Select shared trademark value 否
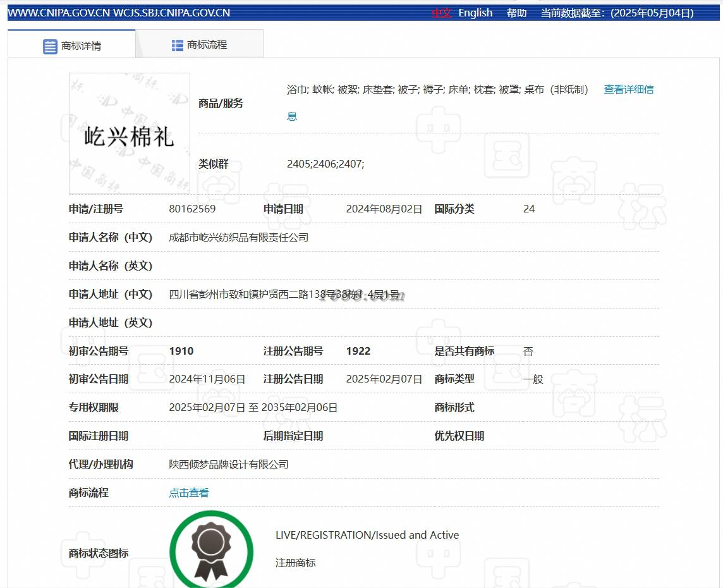 point(528,351)
